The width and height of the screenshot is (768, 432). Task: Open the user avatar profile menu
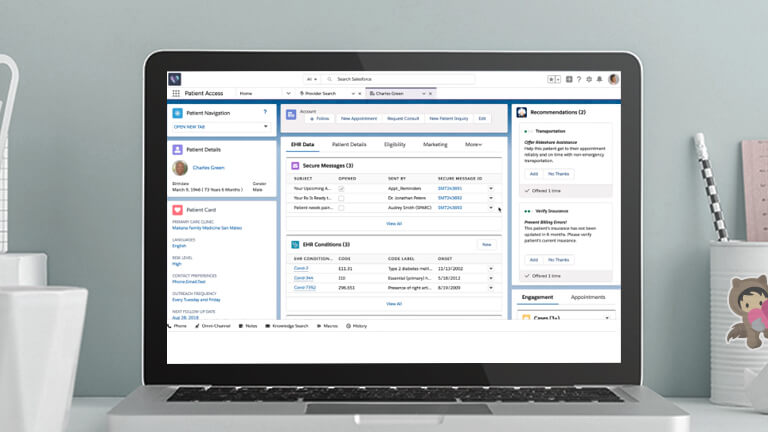613,78
